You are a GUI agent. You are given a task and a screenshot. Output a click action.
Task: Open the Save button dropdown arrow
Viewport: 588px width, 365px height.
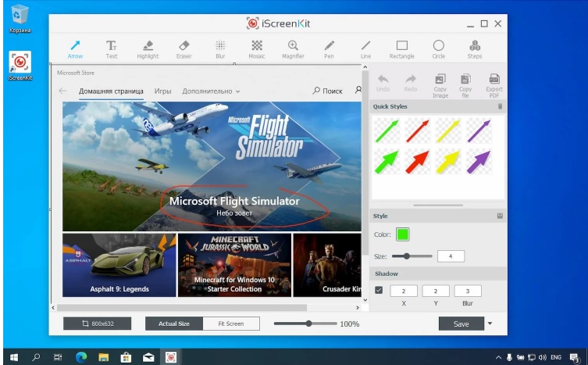pos(490,323)
